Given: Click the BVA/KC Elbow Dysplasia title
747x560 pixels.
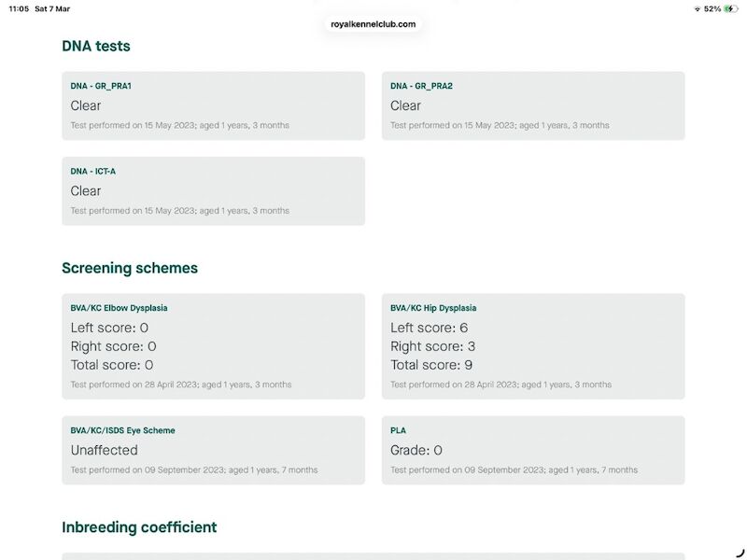Looking at the screenshot, I should click(x=119, y=308).
